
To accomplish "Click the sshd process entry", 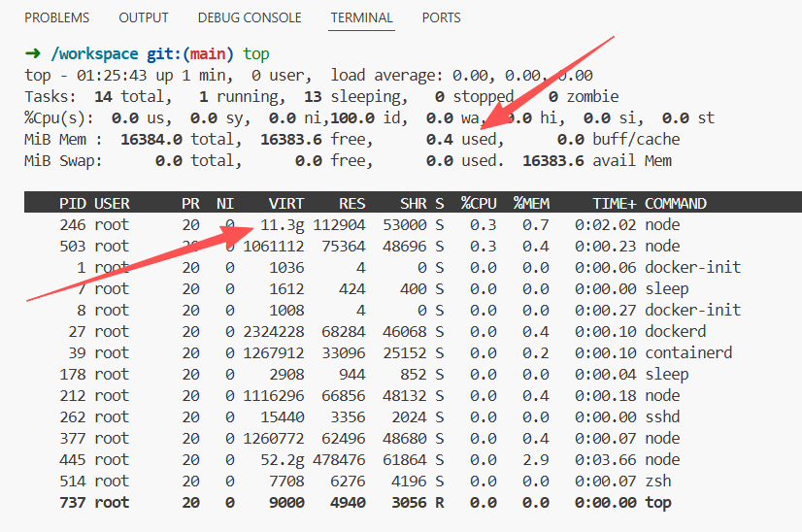I will [661, 417].
